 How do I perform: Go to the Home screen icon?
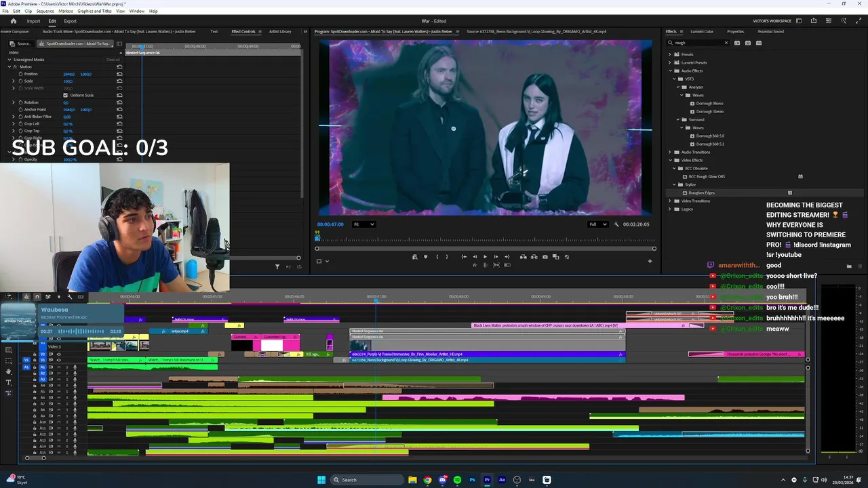coord(13,21)
